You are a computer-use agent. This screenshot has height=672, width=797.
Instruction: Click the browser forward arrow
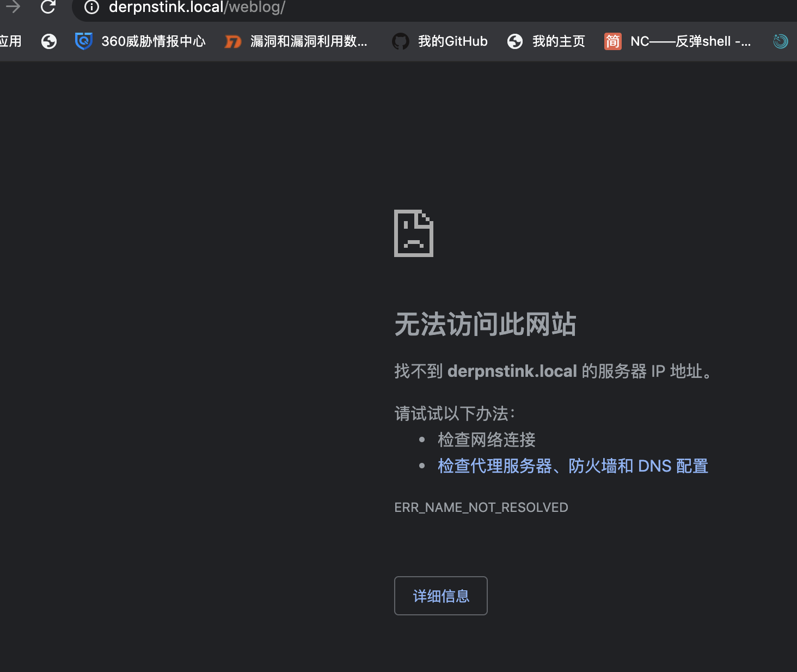(x=13, y=7)
